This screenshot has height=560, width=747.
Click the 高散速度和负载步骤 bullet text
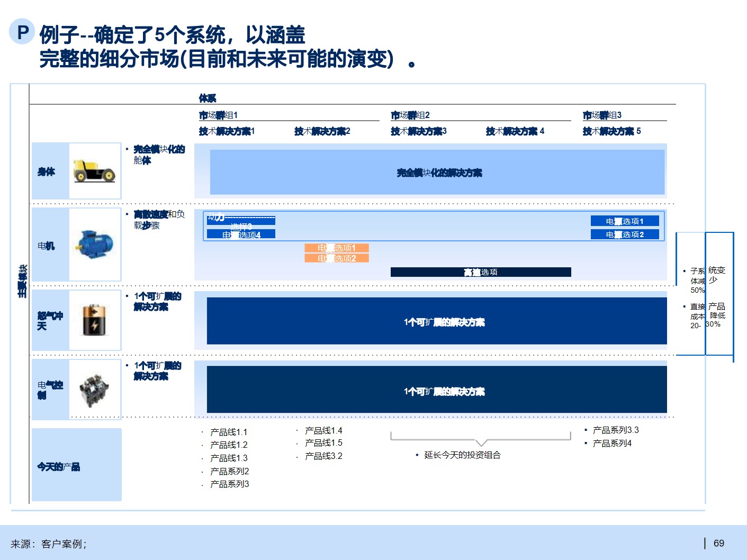(159, 220)
